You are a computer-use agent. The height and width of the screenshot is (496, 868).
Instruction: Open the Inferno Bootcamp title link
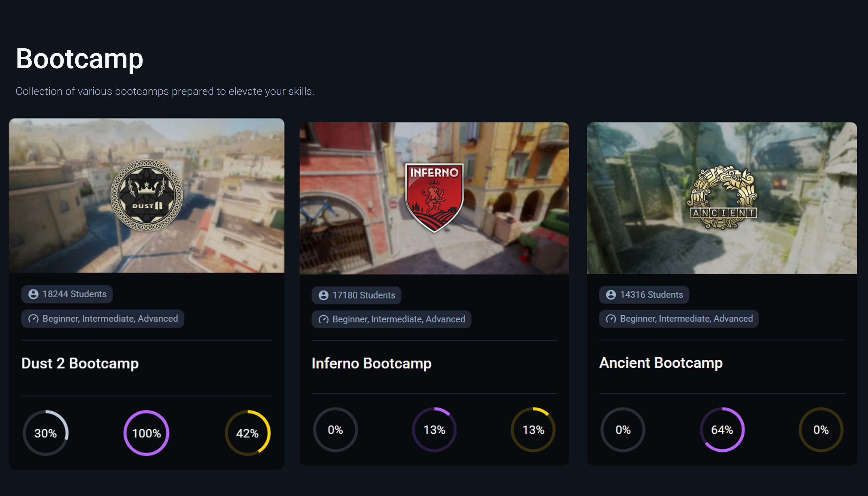click(371, 363)
